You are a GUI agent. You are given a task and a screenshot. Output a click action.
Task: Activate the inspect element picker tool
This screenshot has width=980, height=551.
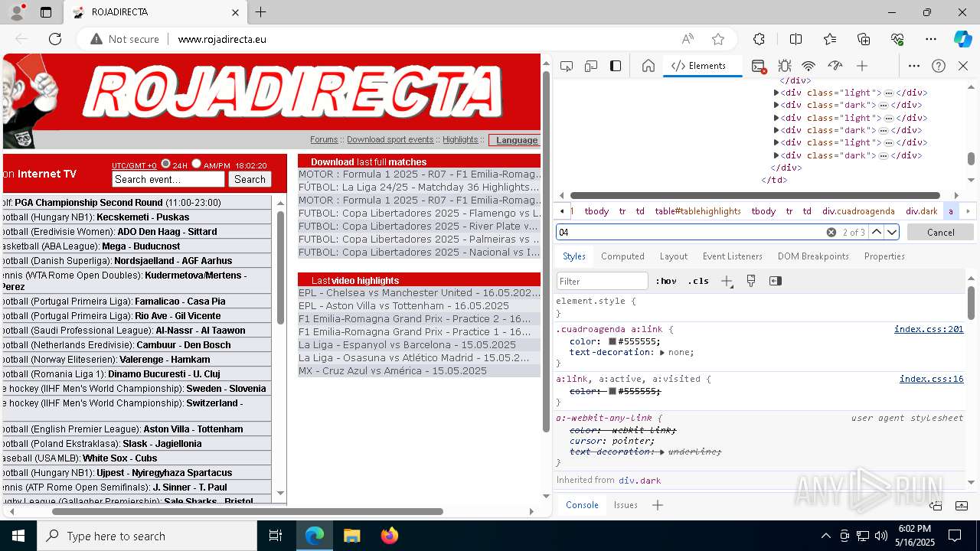click(x=567, y=66)
